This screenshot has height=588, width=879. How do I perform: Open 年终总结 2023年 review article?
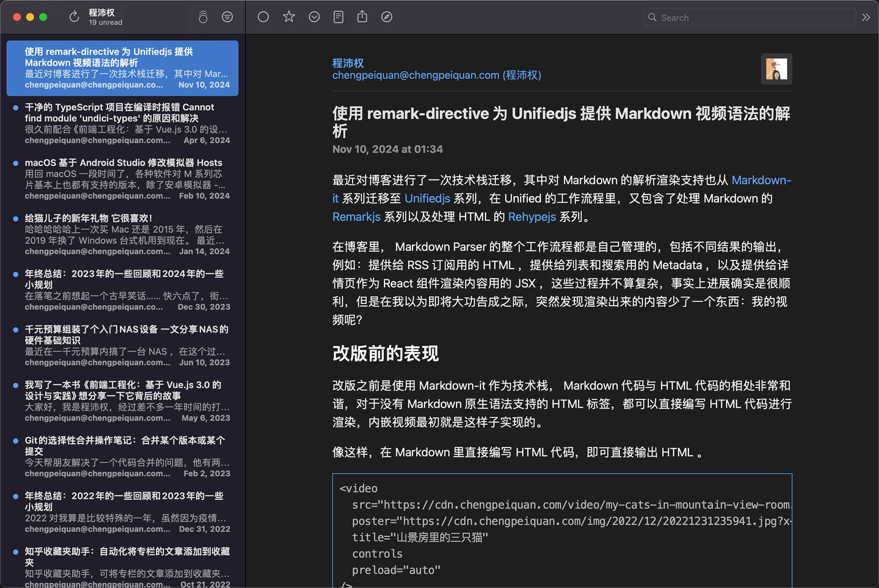[122, 290]
